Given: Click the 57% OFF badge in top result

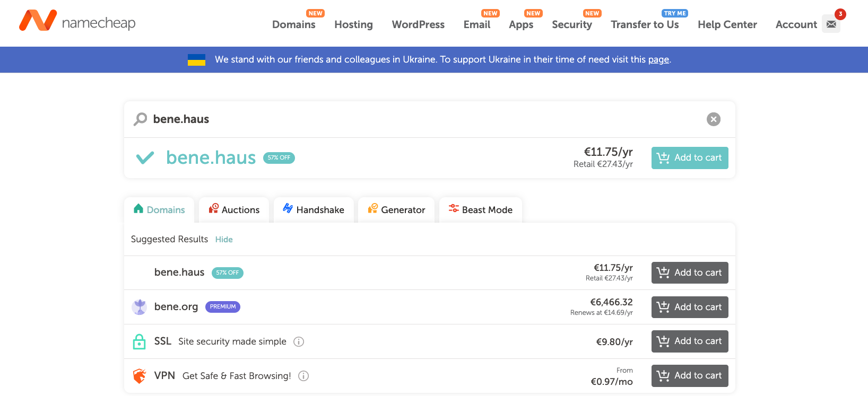Looking at the screenshot, I should point(279,158).
